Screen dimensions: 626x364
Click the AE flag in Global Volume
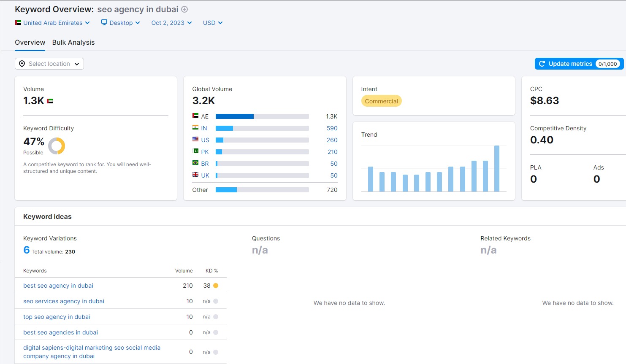coord(195,116)
